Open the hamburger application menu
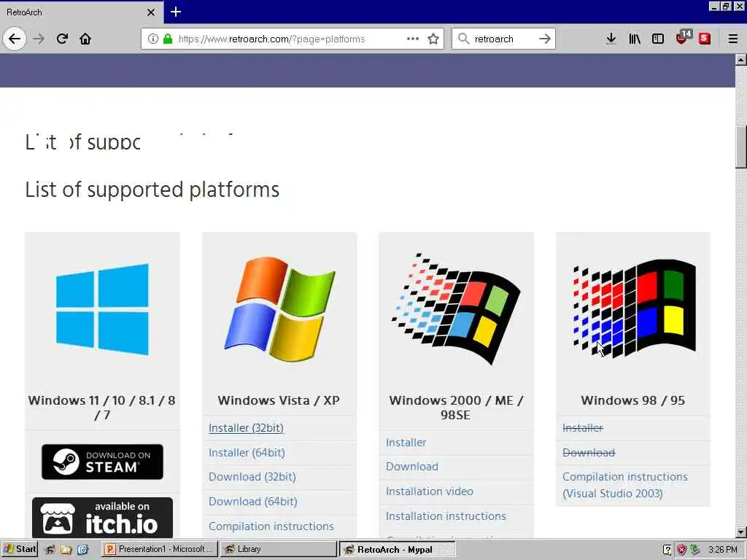 (733, 39)
